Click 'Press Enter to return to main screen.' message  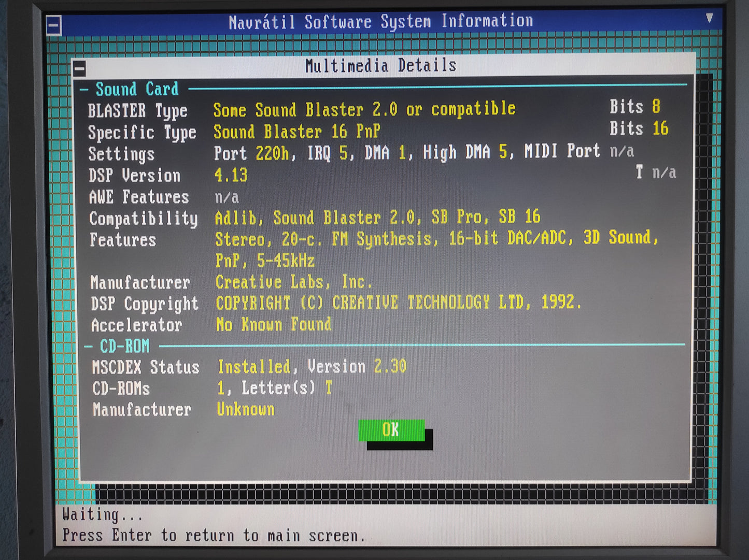pos(214,535)
